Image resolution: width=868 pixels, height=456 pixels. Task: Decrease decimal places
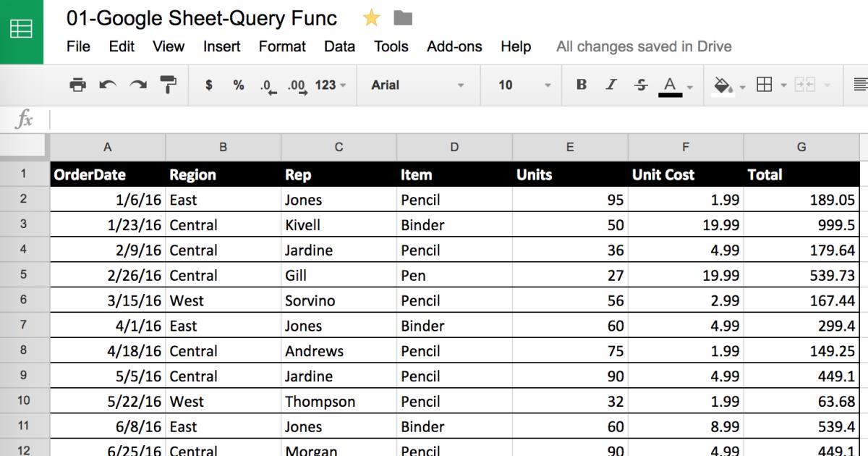point(268,85)
